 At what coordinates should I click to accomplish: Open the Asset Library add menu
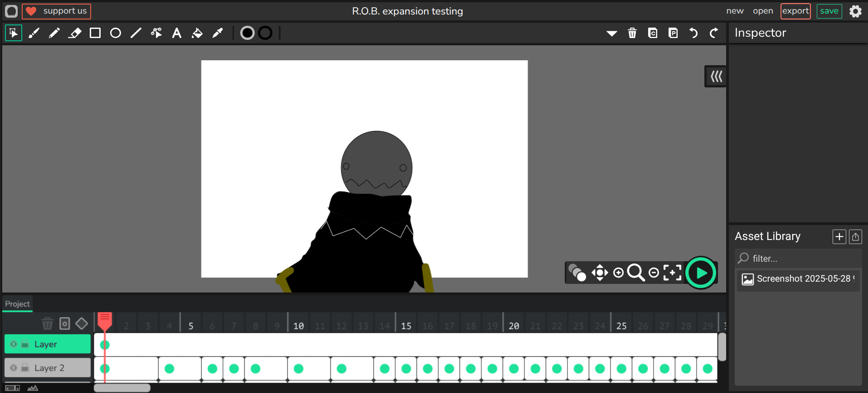[x=839, y=237]
